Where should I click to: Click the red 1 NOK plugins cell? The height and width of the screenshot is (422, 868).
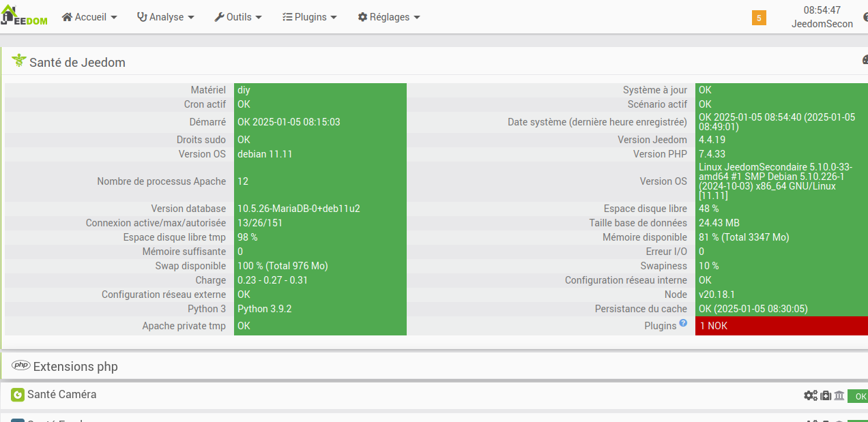tap(781, 326)
